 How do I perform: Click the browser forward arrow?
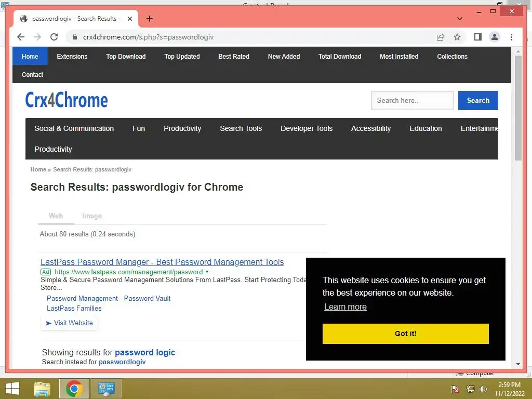(x=37, y=37)
